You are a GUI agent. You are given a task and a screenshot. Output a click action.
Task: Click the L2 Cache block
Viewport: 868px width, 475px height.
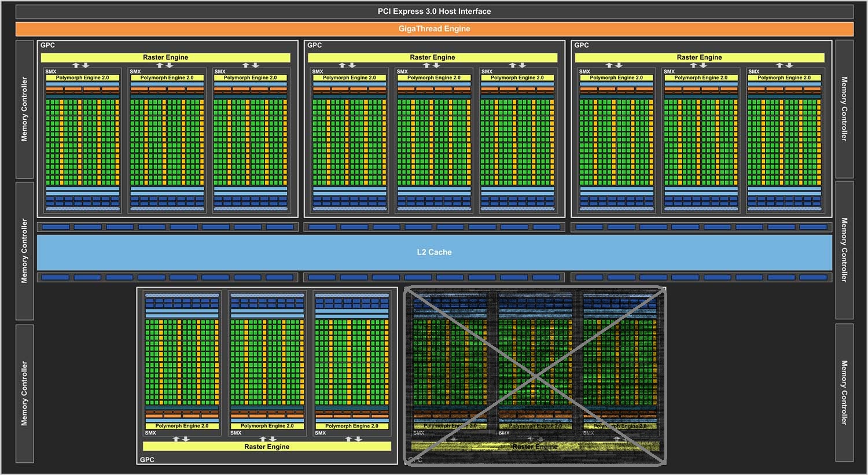click(x=434, y=252)
